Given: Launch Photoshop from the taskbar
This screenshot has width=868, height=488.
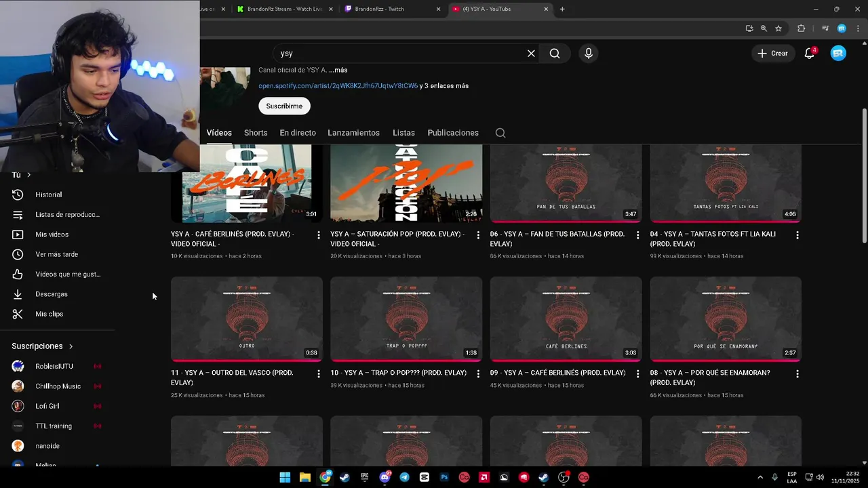Looking at the screenshot, I should (444, 477).
